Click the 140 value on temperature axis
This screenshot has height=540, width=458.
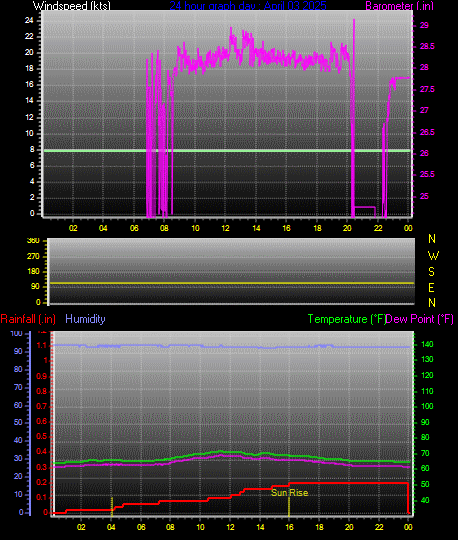pyautogui.click(x=427, y=344)
